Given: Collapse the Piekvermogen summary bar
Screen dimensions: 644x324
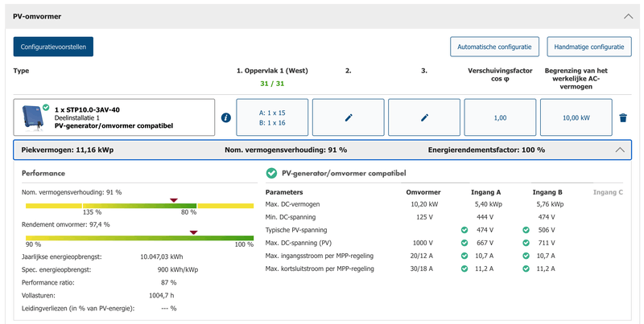Looking at the screenshot, I should 620,150.
